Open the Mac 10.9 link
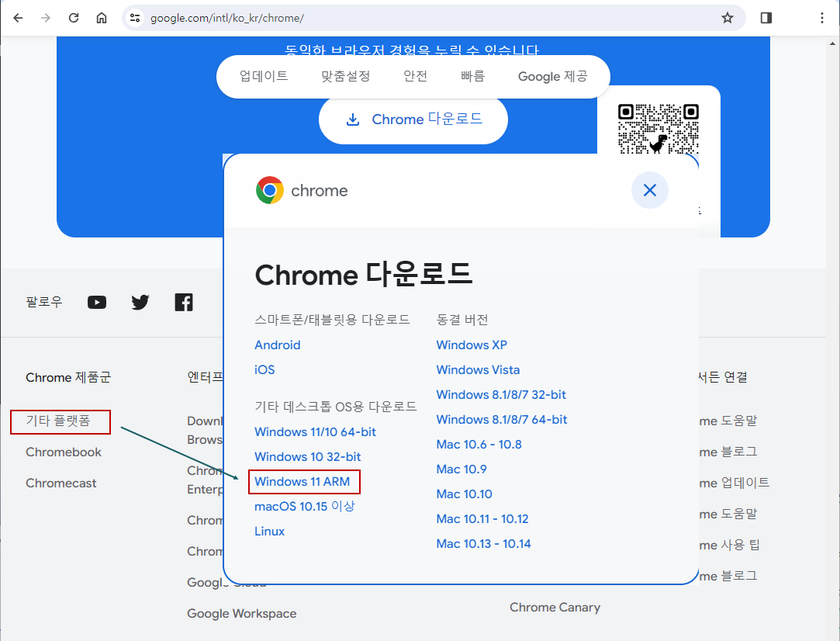 pos(461,469)
